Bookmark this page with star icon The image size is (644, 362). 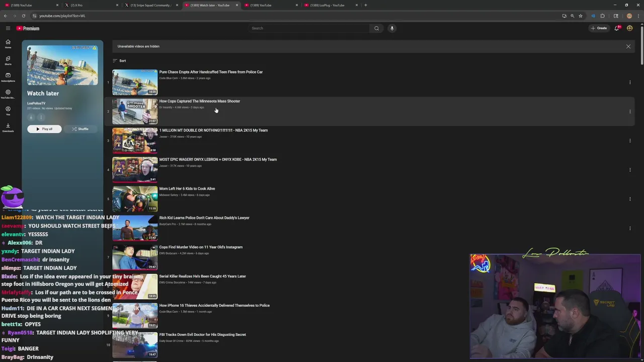click(581, 16)
